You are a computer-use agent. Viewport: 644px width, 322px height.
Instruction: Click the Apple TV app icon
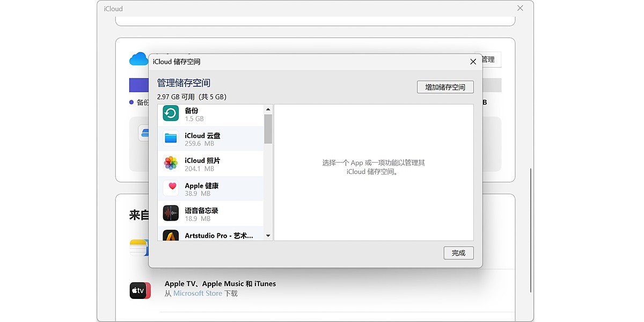click(140, 290)
